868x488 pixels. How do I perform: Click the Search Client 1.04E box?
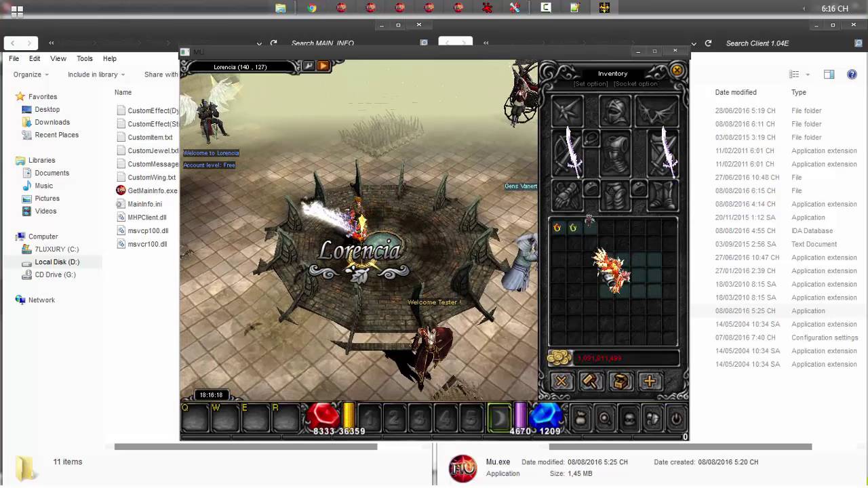click(787, 43)
